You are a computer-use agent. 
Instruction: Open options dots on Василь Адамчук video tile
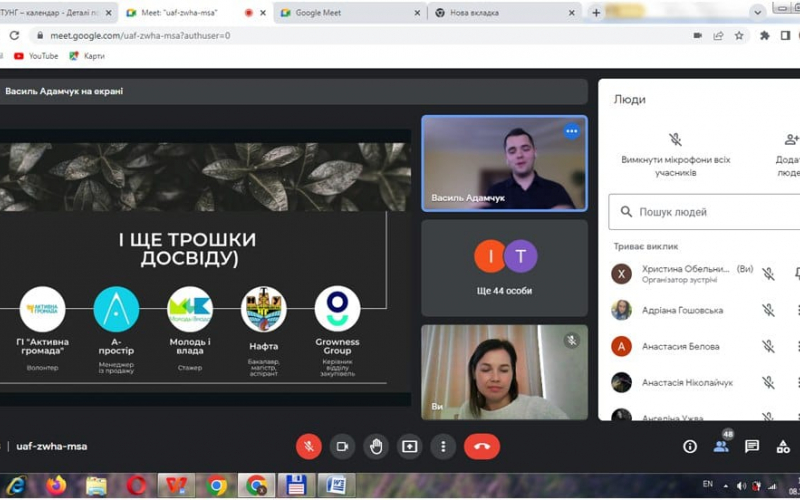(x=571, y=131)
